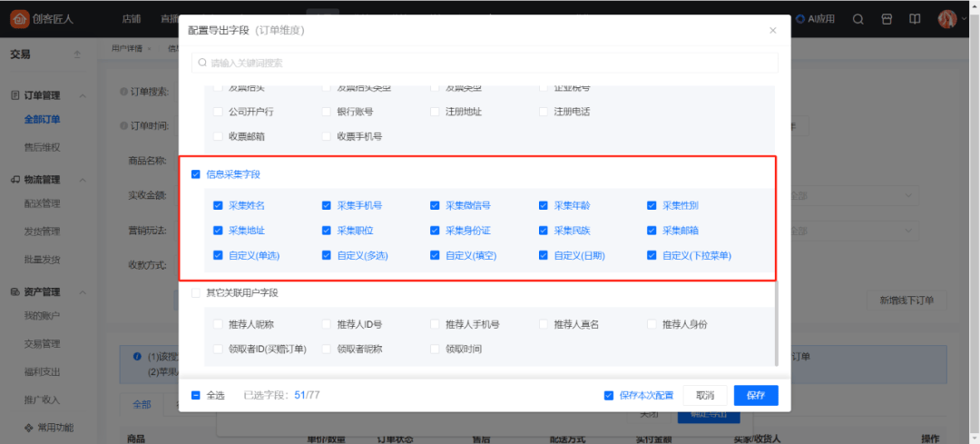Open AI应用 from the top bar
This screenshot has width=980, height=444.
pos(816,19)
